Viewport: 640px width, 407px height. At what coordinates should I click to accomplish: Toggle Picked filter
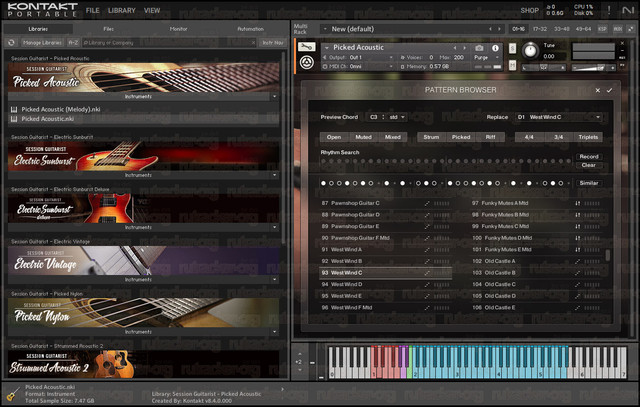coord(461,137)
